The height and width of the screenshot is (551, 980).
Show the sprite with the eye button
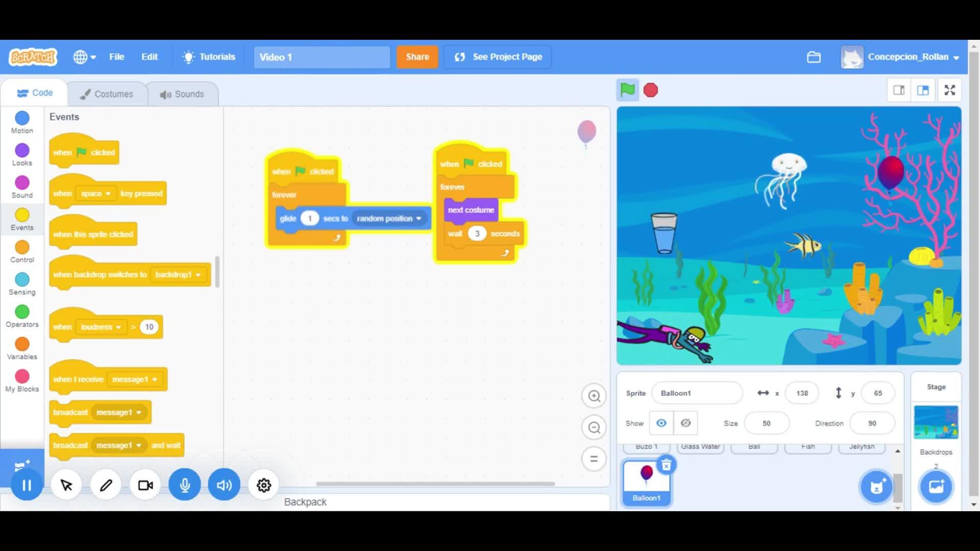click(661, 423)
